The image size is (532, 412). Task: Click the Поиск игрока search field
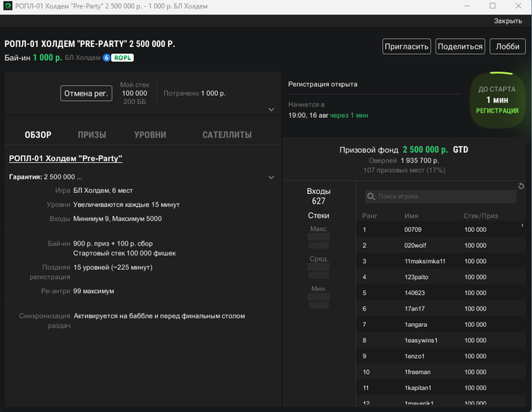coord(441,196)
